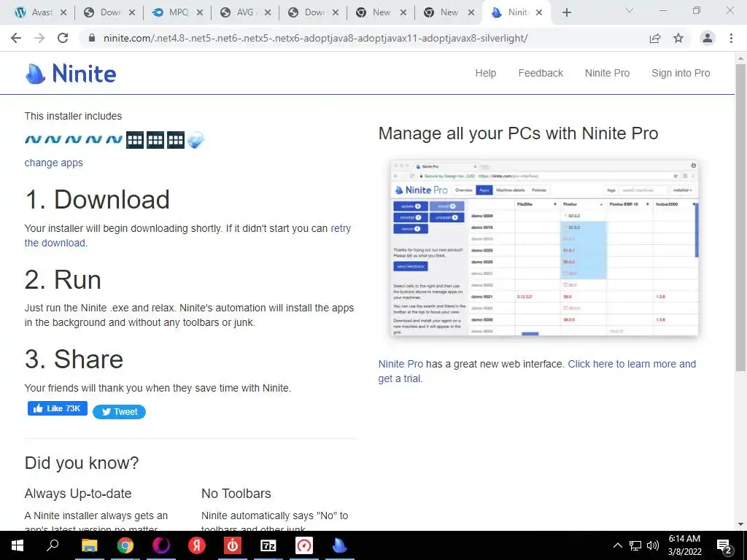Open Chrome three-dot menu

(731, 38)
